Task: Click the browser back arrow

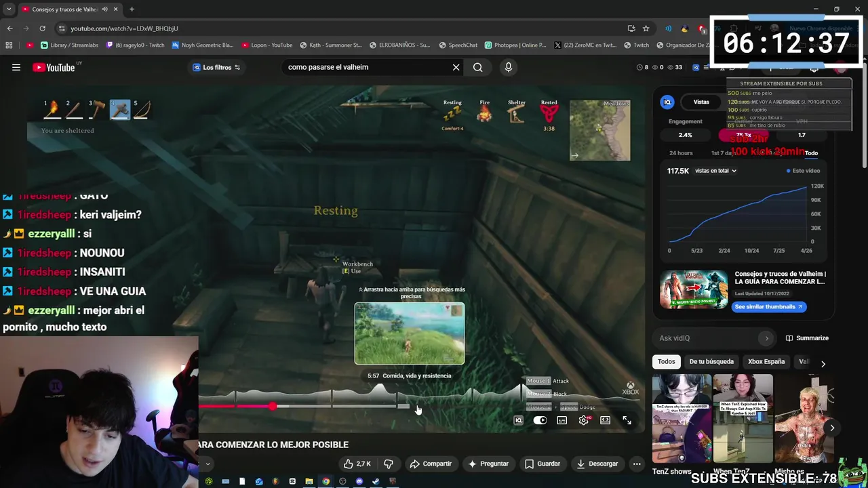Action: point(9,28)
